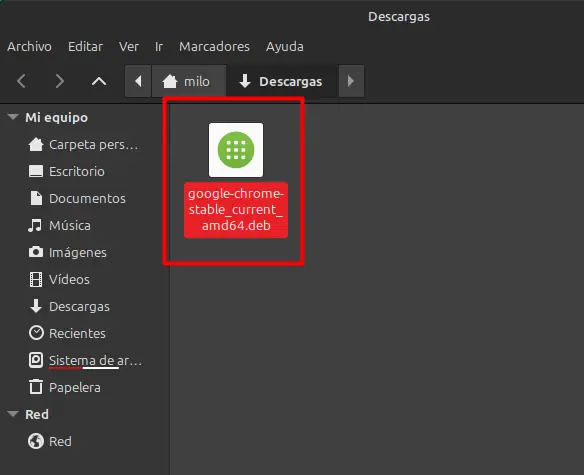Select the Descargas path bar button

pyautogui.click(x=282, y=81)
